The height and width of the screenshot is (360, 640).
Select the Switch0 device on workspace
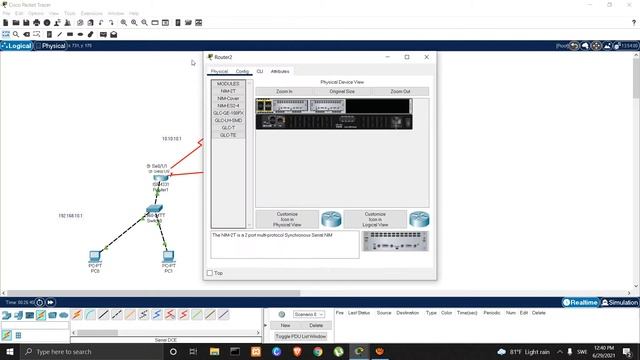(x=154, y=209)
